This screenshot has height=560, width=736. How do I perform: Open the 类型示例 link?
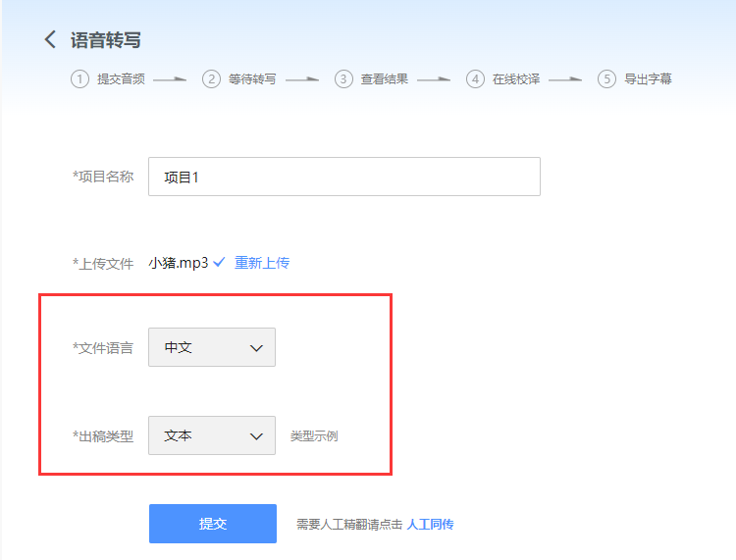click(314, 436)
